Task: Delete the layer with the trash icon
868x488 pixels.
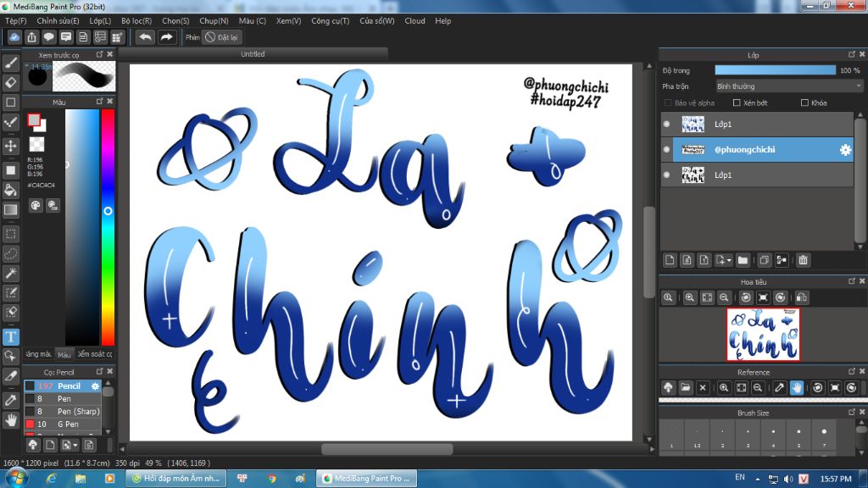Action: (x=804, y=260)
